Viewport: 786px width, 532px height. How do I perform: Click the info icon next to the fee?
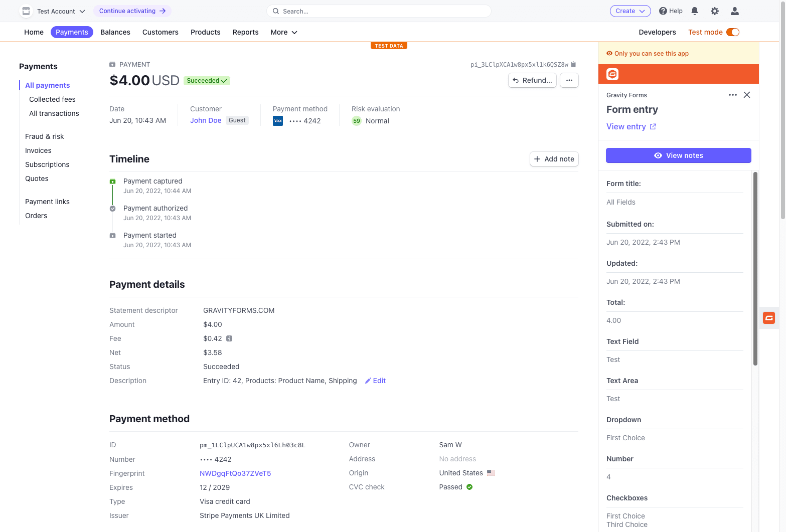230,338
